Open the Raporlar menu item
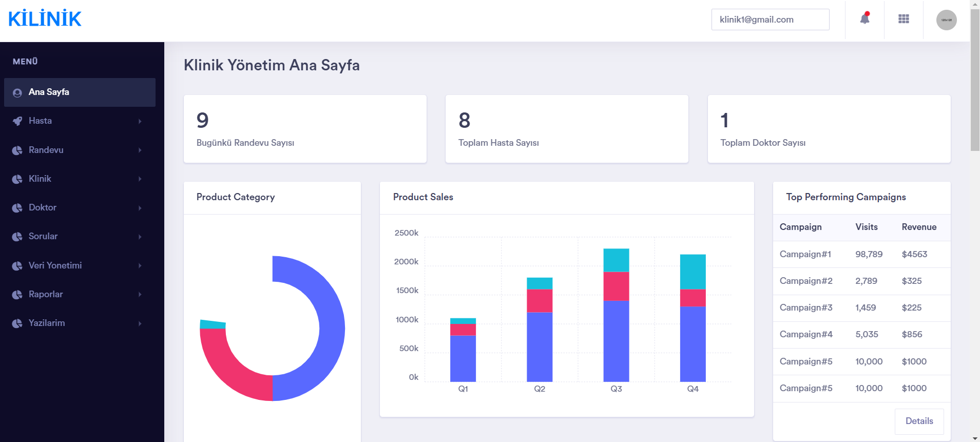The image size is (980, 442). click(x=80, y=294)
